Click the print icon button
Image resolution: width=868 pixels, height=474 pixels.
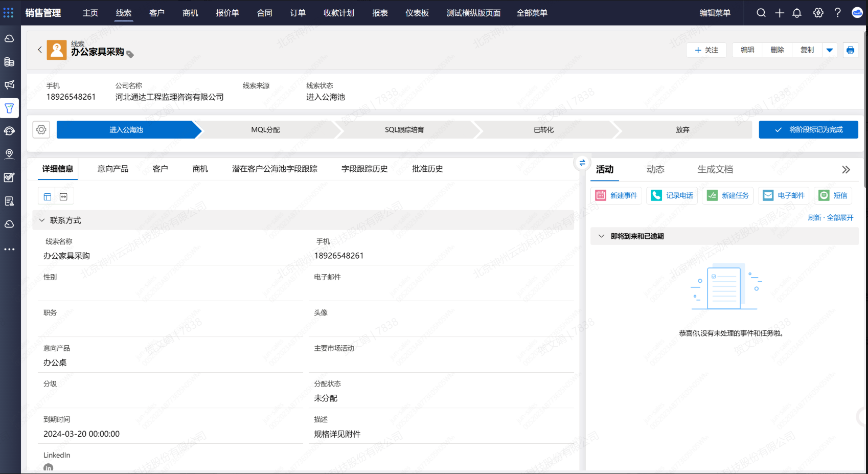point(850,50)
